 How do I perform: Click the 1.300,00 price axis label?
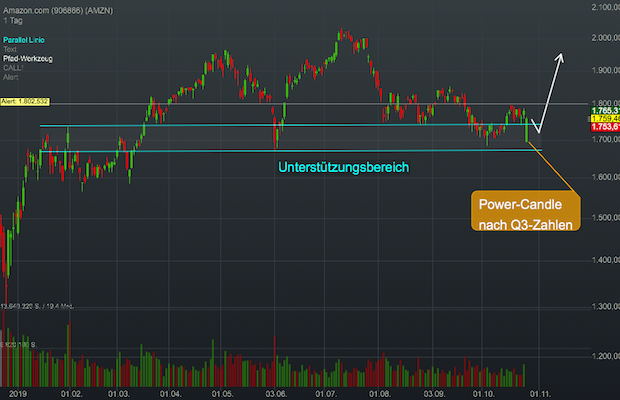click(x=605, y=306)
